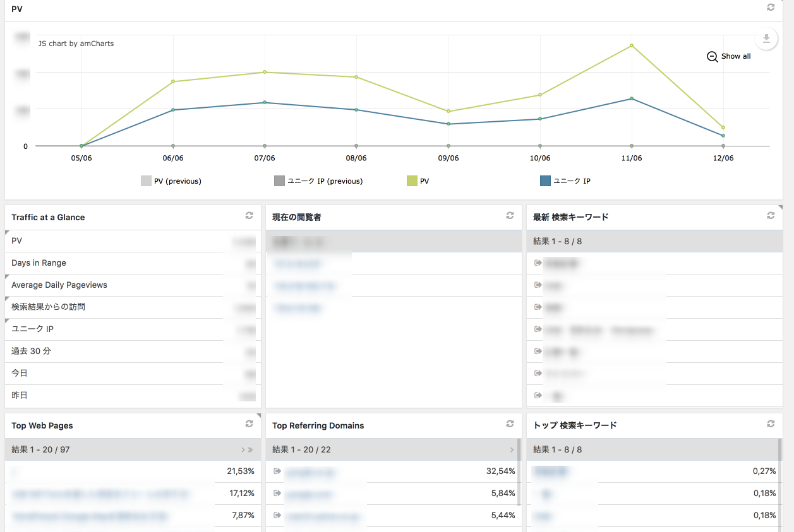Click the magnifier icon beside Show all
Screen dimensions: 794x532
click(x=712, y=56)
